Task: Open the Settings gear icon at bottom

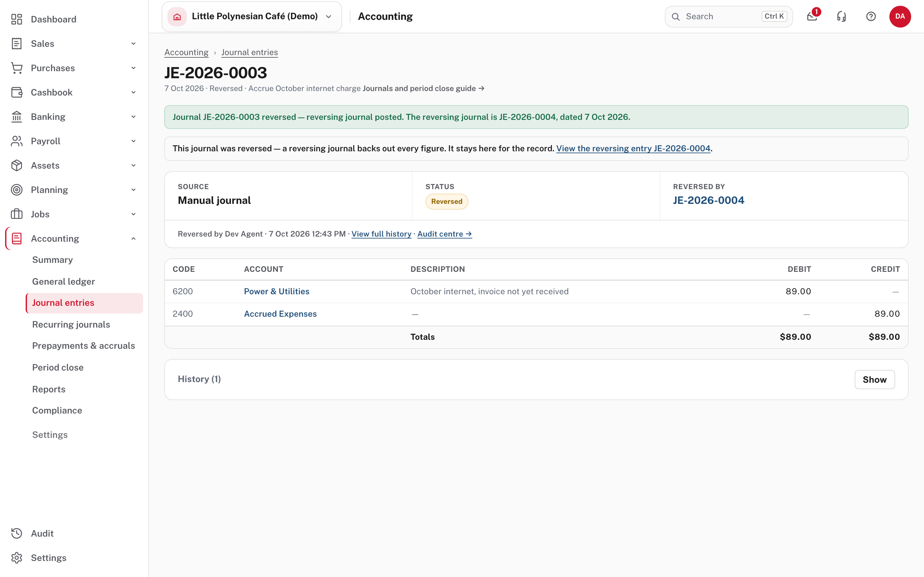Action: [17, 557]
